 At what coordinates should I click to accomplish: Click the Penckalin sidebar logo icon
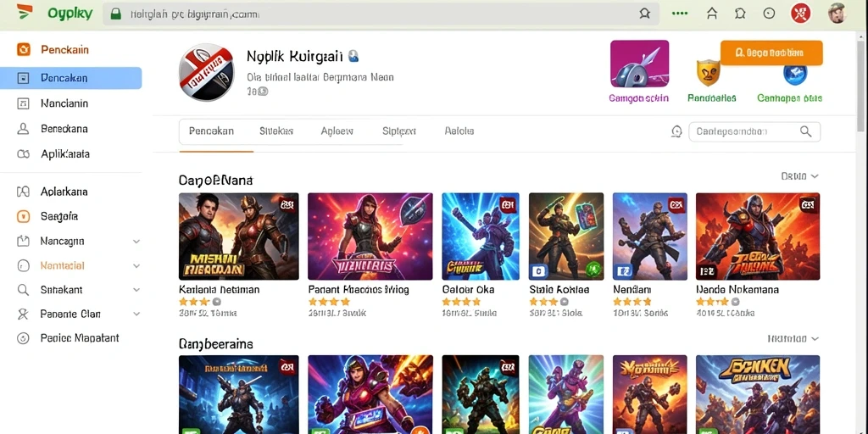coord(24,50)
